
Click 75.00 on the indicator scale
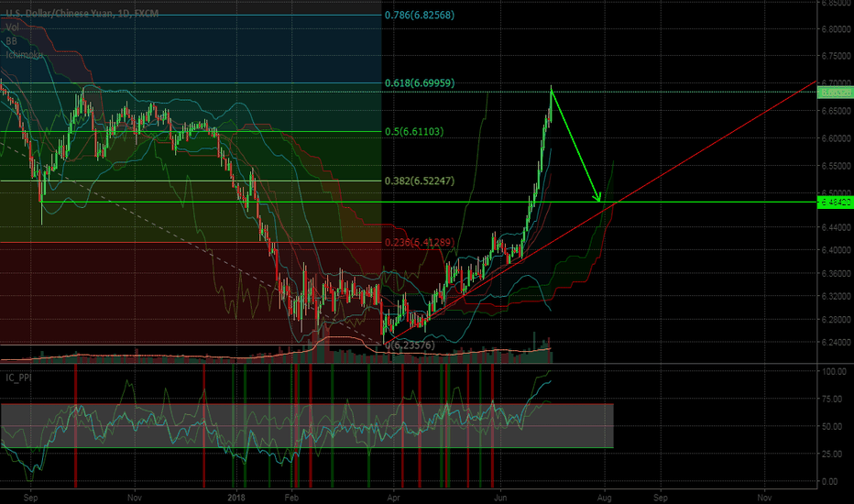832,400
